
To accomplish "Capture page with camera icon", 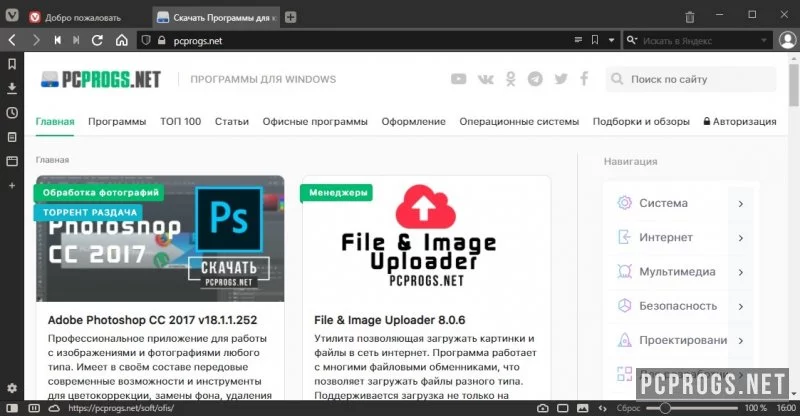I will point(543,408).
